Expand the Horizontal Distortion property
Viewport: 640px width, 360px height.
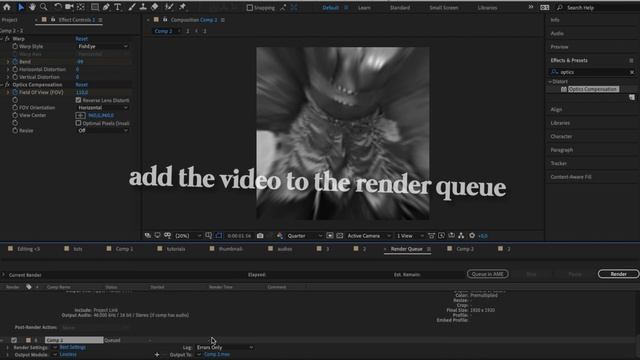(x=8, y=69)
